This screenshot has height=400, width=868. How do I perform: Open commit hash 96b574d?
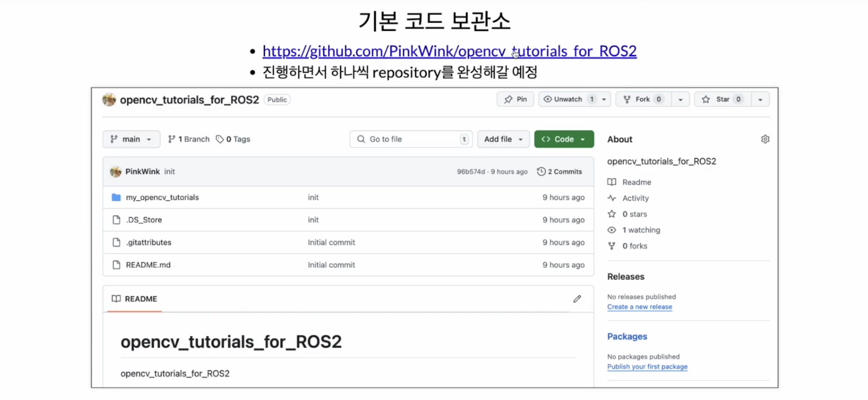coord(471,171)
